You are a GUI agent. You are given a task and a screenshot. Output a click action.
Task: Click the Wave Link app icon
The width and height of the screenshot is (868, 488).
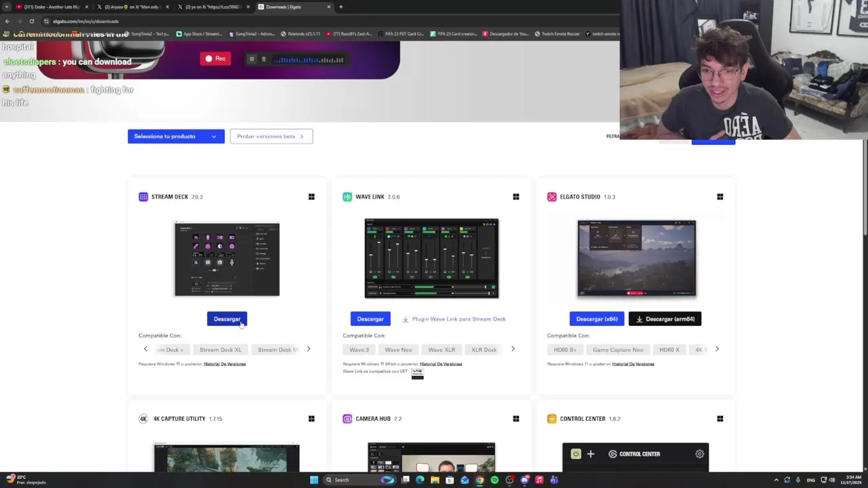[x=347, y=197]
